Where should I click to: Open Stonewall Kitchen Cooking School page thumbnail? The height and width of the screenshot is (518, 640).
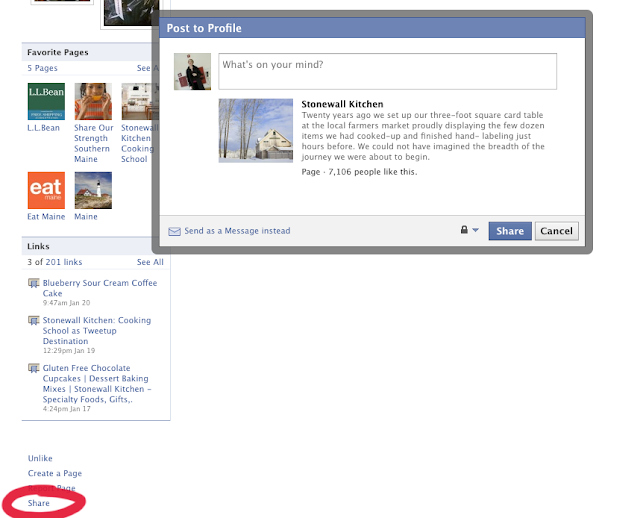point(140,101)
